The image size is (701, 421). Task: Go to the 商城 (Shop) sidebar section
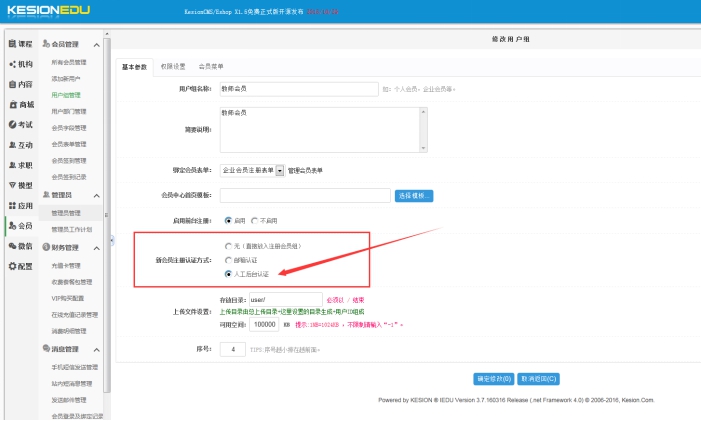(x=20, y=104)
